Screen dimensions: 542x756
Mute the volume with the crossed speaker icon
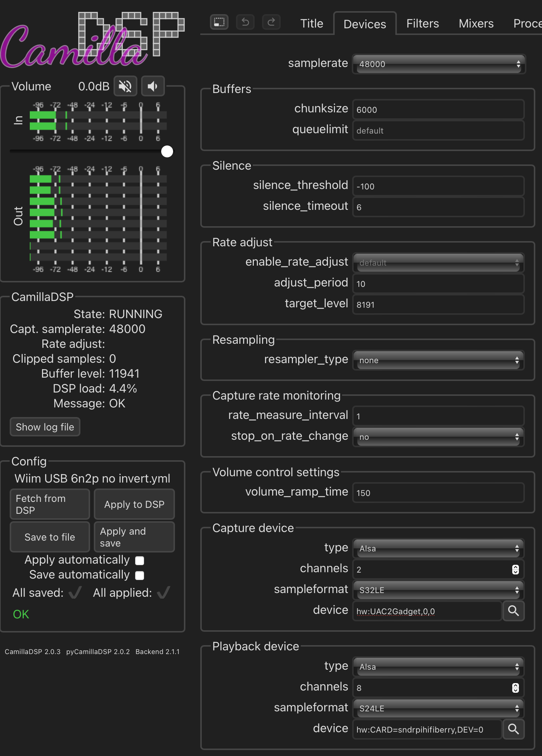coord(125,86)
